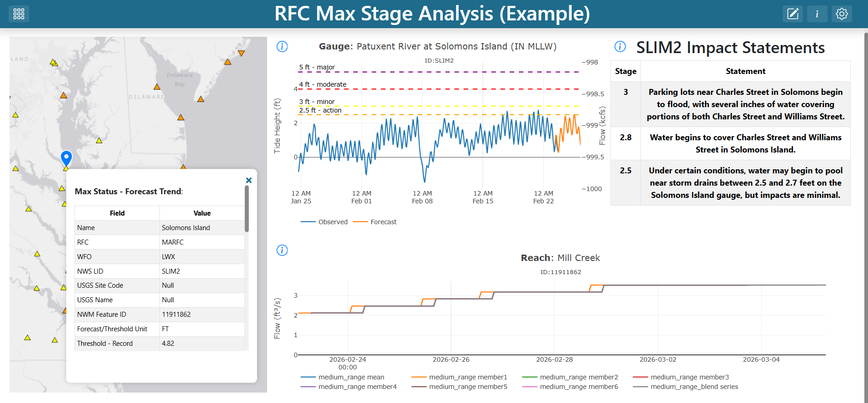Toggle medium_range member1 legend entry
Viewport: 868px width, 403px height.
coord(459,377)
